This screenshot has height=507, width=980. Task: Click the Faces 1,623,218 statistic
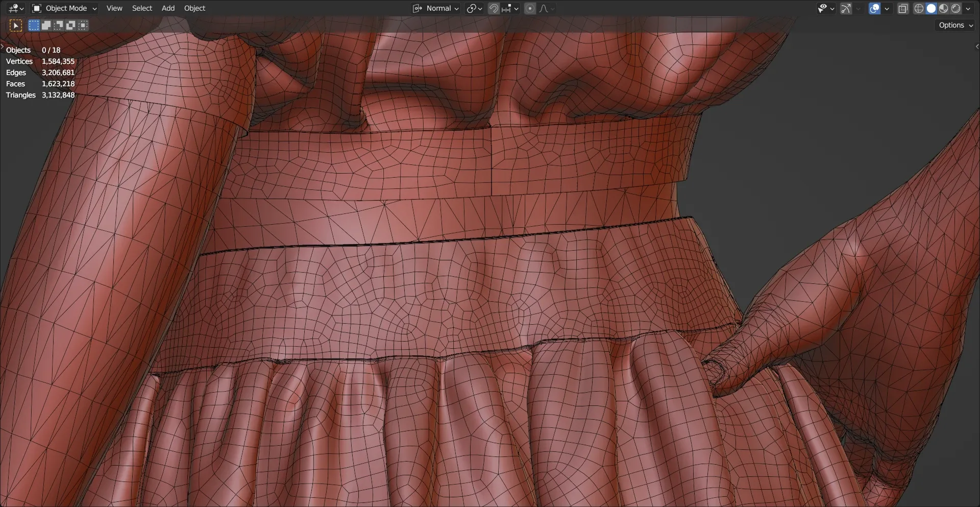(x=40, y=84)
